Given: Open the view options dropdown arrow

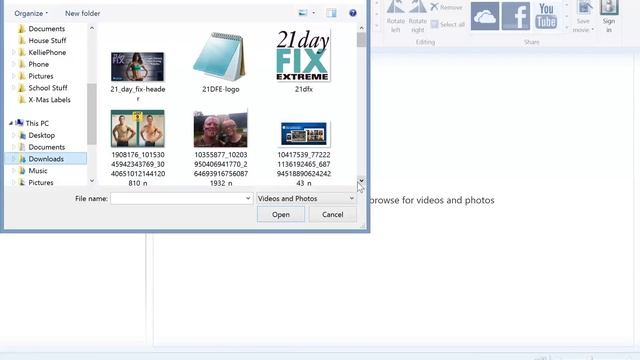Looking at the screenshot, I should pos(313,13).
